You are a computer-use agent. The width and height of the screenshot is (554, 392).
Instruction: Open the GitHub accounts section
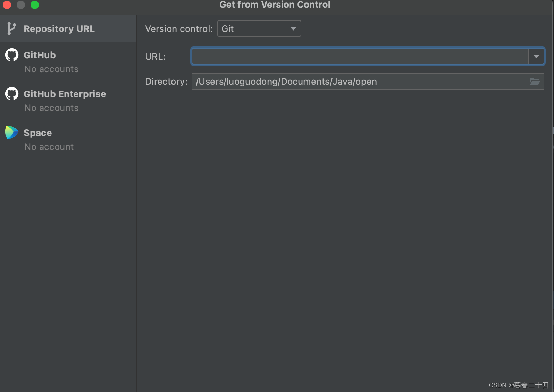(68, 62)
